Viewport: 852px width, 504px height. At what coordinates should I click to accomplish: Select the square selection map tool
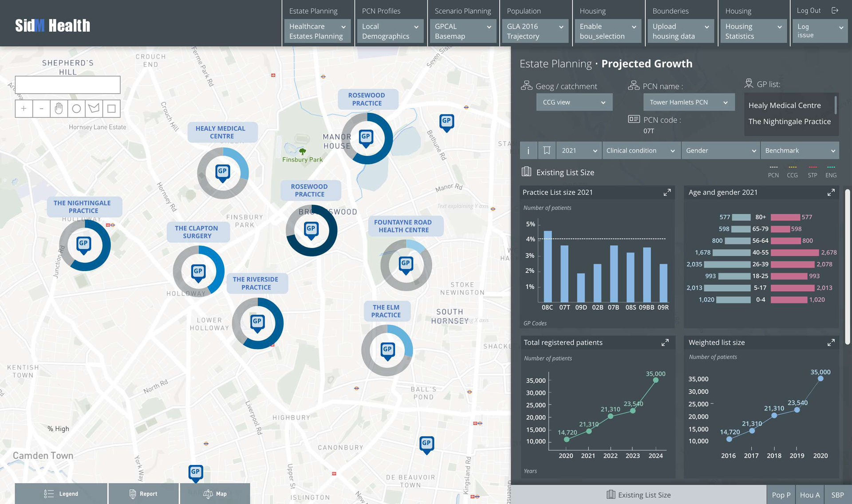pos(111,109)
